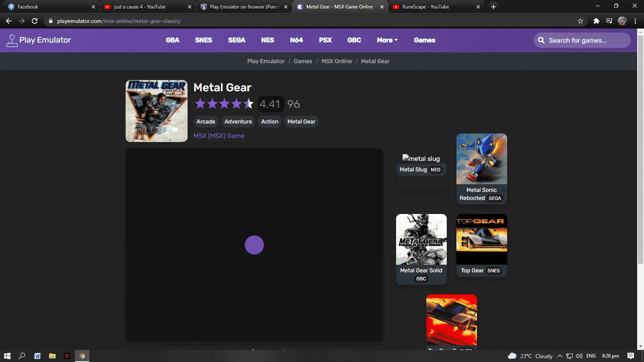Open PSX menu item
Viewport: 644px width, 362px height.
325,40
